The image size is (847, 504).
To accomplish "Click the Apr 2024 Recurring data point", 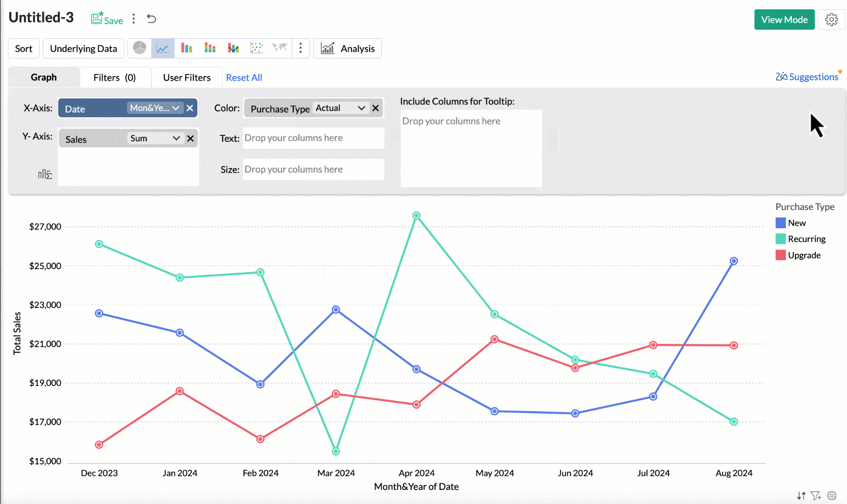I will coord(416,216).
